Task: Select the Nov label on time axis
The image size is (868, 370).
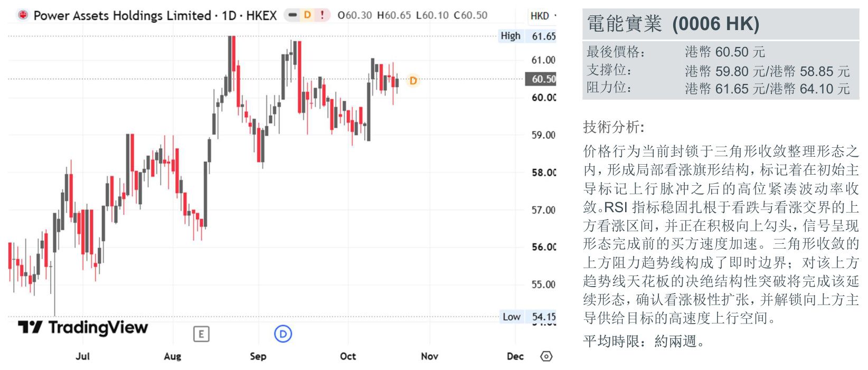Action: [x=429, y=356]
